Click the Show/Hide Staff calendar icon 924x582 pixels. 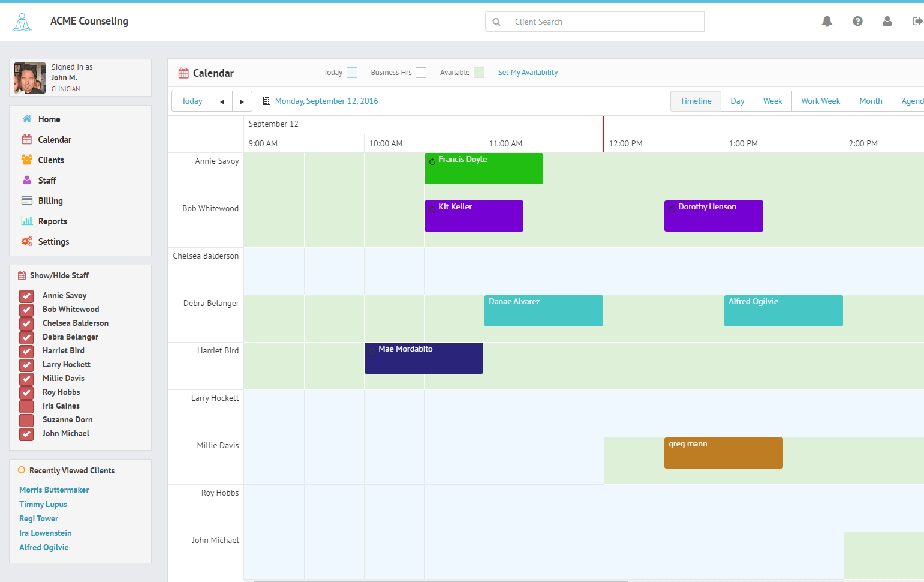coord(22,276)
